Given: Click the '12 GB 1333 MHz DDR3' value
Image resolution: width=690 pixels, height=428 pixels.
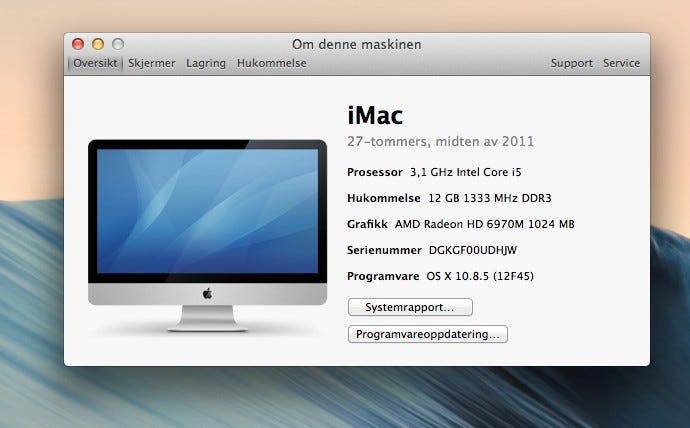Looking at the screenshot, I should pyautogui.click(x=490, y=198).
